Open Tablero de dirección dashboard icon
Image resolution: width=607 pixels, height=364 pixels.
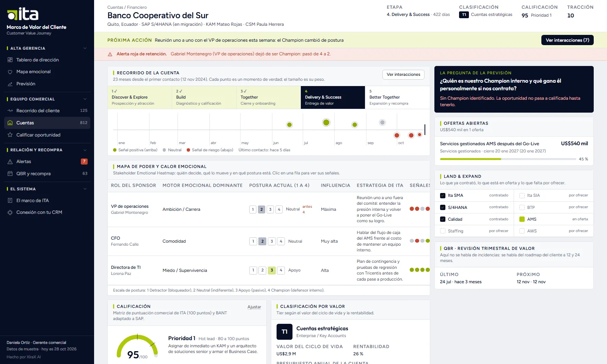10,60
